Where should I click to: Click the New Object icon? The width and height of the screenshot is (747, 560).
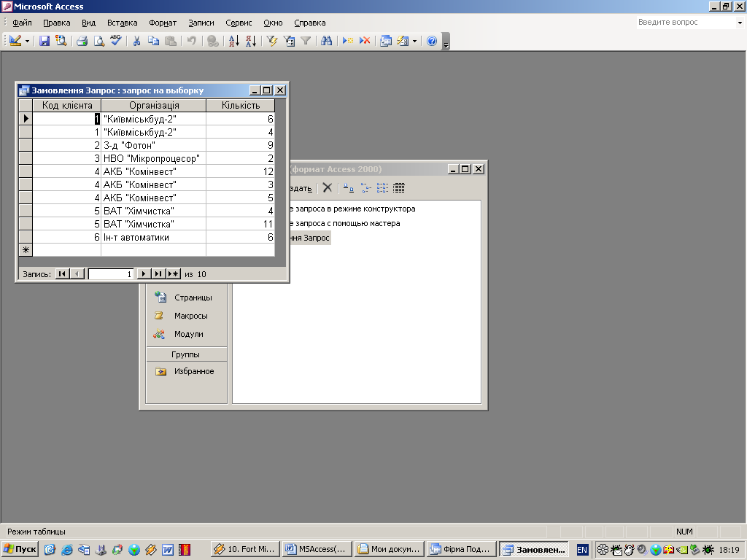pyautogui.click(x=403, y=41)
